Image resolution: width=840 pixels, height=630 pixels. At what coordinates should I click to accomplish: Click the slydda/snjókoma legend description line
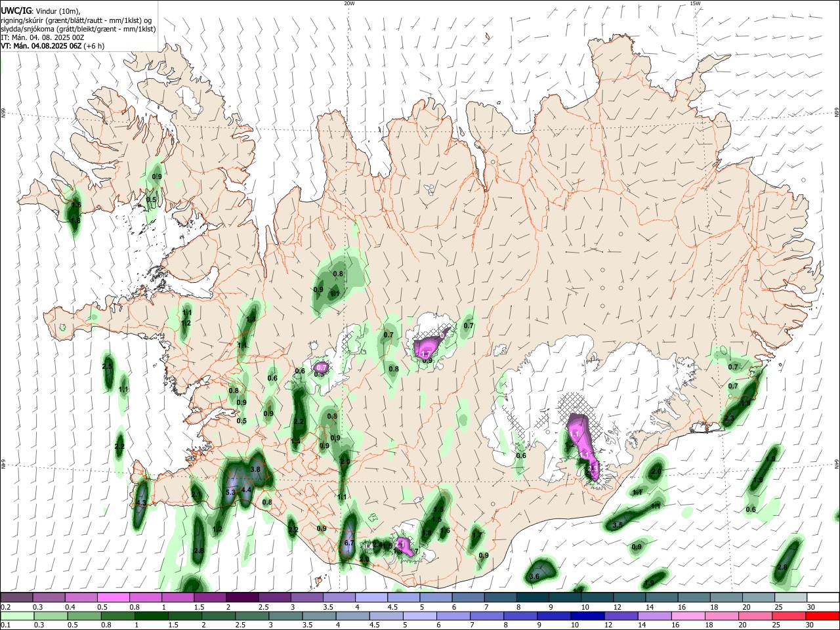click(78, 29)
